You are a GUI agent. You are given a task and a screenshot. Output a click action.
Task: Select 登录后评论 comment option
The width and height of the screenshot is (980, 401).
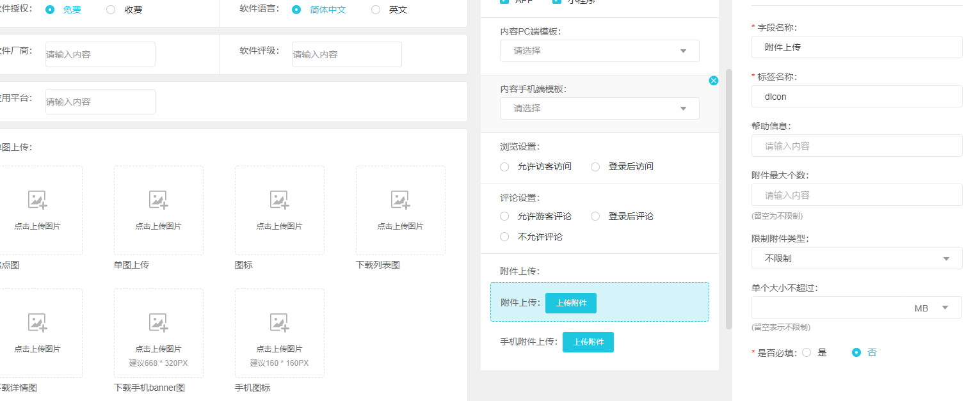point(595,216)
